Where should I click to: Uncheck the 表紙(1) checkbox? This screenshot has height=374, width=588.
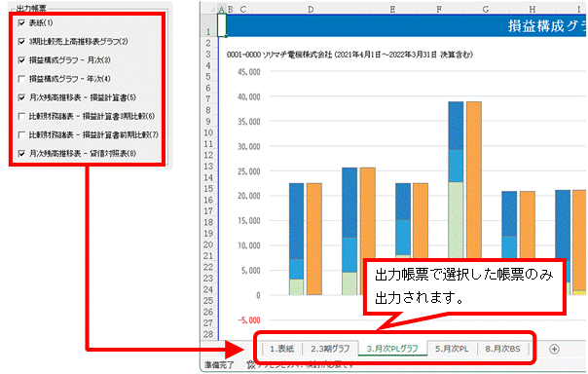[x=21, y=22]
